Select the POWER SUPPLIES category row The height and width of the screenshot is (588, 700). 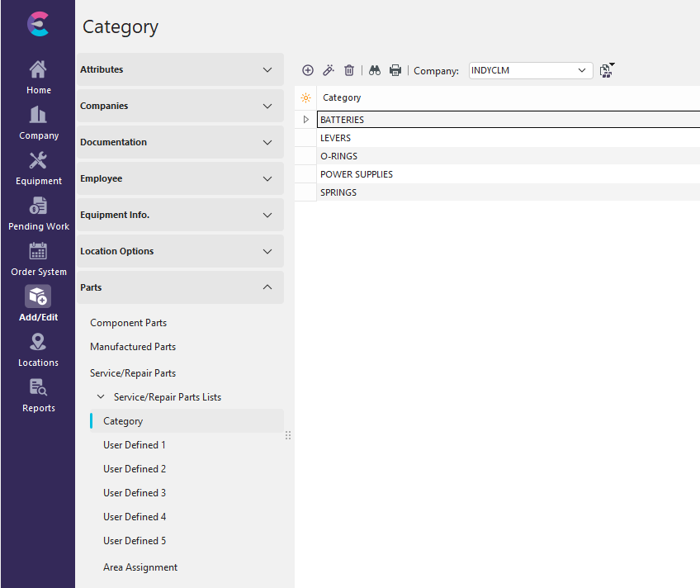(357, 174)
